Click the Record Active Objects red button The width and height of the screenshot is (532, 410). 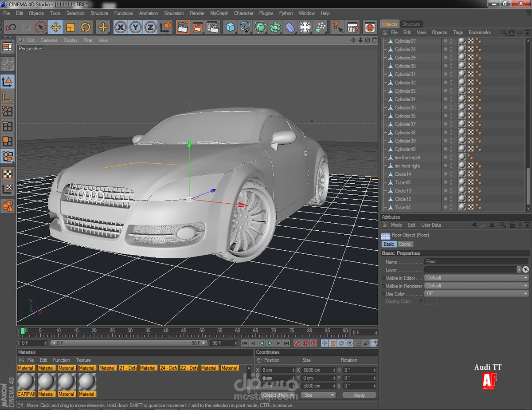[x=297, y=343]
